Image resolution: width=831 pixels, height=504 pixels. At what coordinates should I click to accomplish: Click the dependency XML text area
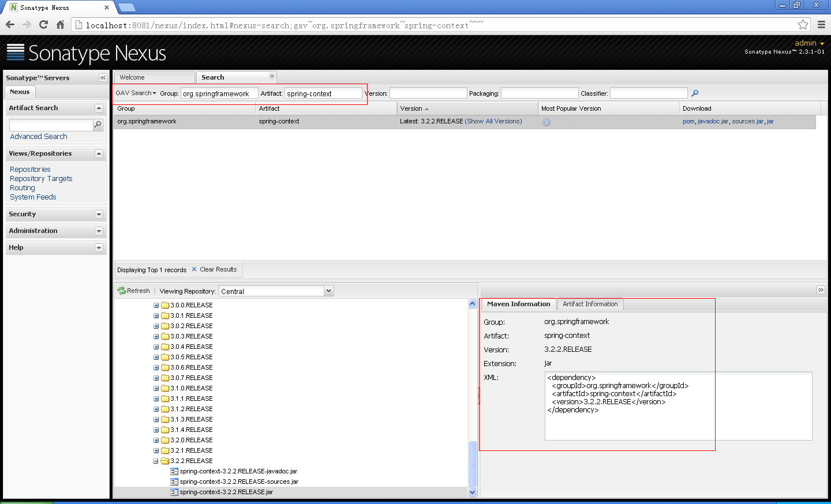point(678,406)
